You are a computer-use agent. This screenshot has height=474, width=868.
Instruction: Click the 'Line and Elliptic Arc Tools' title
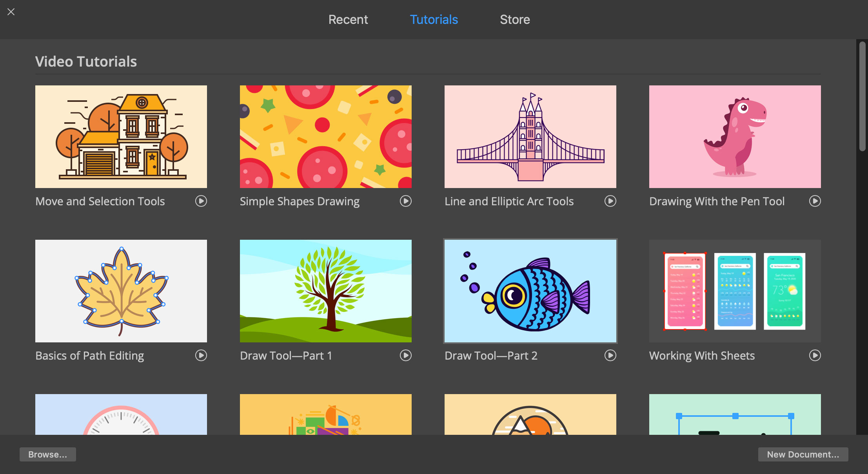click(509, 201)
